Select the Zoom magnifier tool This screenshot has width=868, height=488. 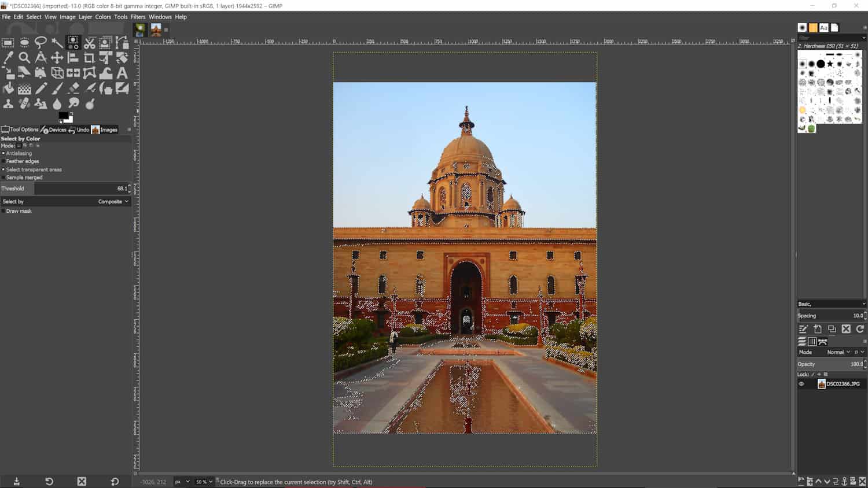click(24, 57)
